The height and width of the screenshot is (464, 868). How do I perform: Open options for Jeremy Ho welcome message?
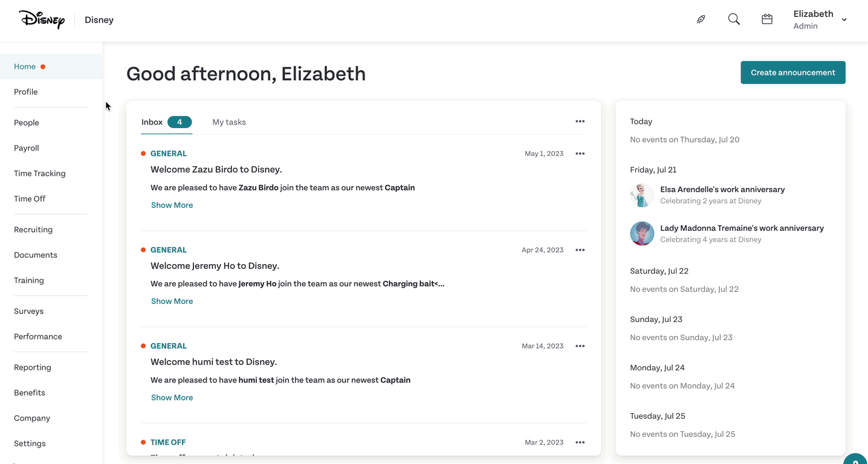point(580,250)
